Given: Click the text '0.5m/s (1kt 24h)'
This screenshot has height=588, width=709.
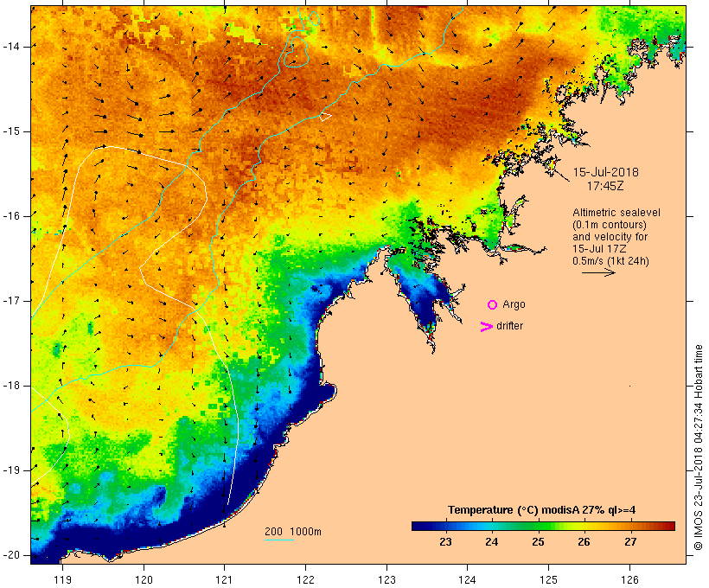Looking at the screenshot, I should (x=610, y=261).
